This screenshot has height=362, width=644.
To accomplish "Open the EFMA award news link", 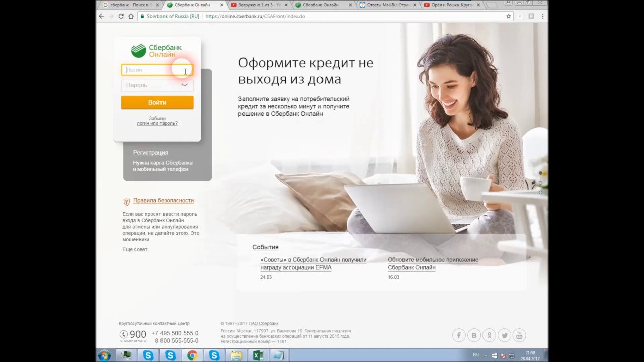I will 313,264.
